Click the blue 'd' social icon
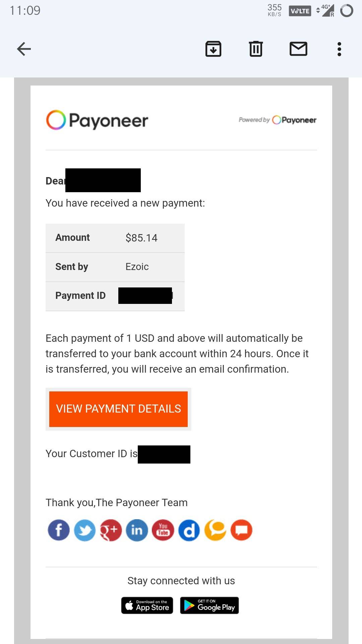Image resolution: width=362 pixels, height=644 pixels. pos(189,530)
